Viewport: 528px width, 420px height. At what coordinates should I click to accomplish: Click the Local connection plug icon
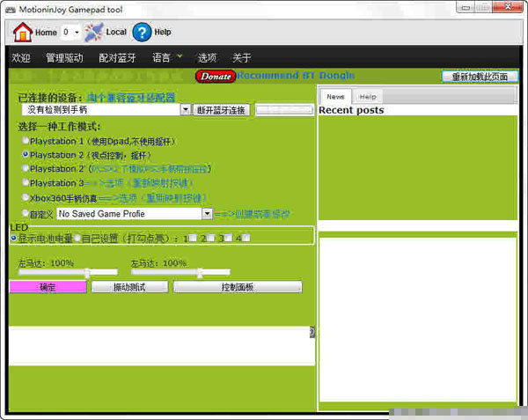[94, 33]
